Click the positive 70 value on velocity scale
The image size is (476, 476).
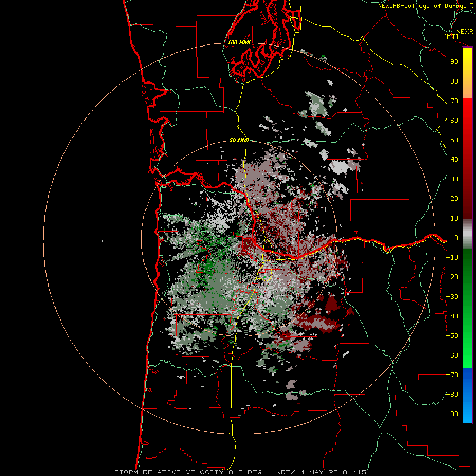point(454,101)
